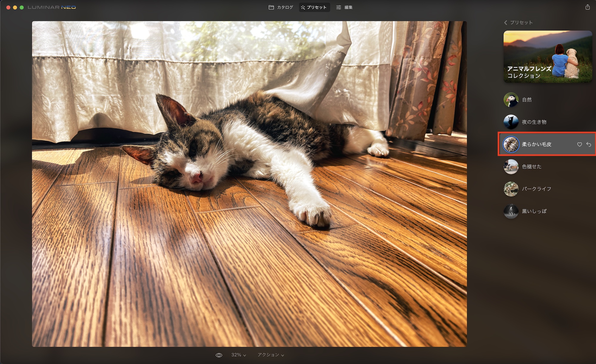Revert the applied preset with the undo arrow
This screenshot has width=596, height=364.
[589, 144]
